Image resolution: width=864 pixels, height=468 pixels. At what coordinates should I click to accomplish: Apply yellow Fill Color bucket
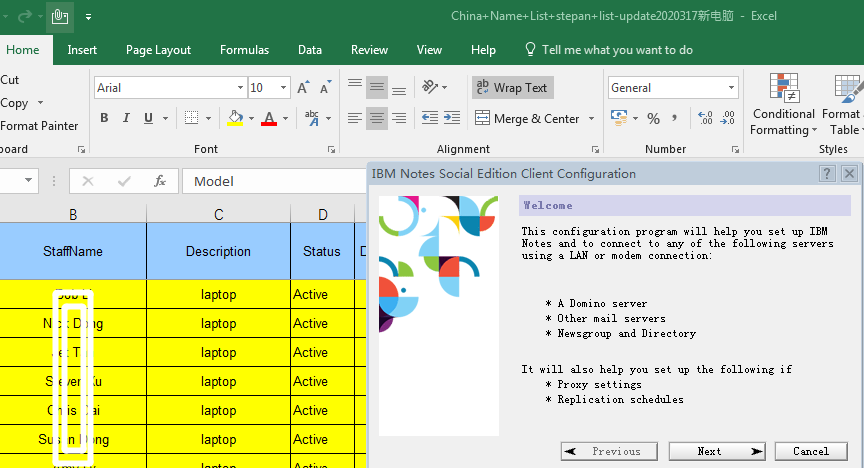[x=235, y=118]
